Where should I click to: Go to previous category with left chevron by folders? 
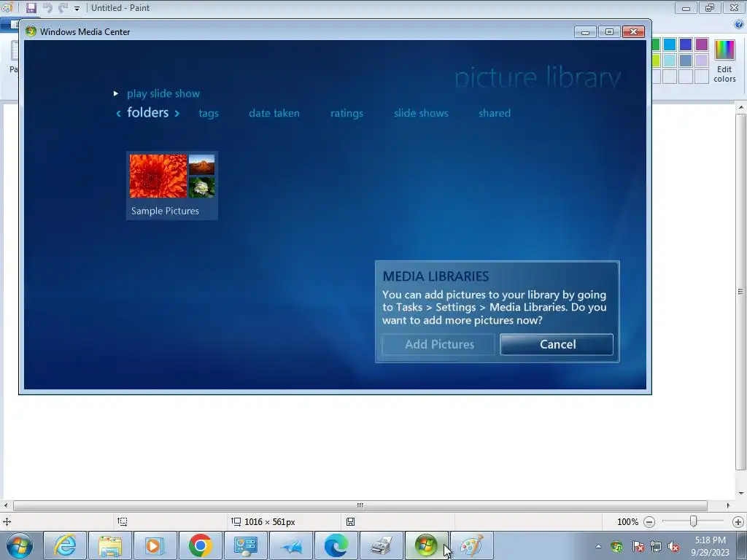point(119,113)
